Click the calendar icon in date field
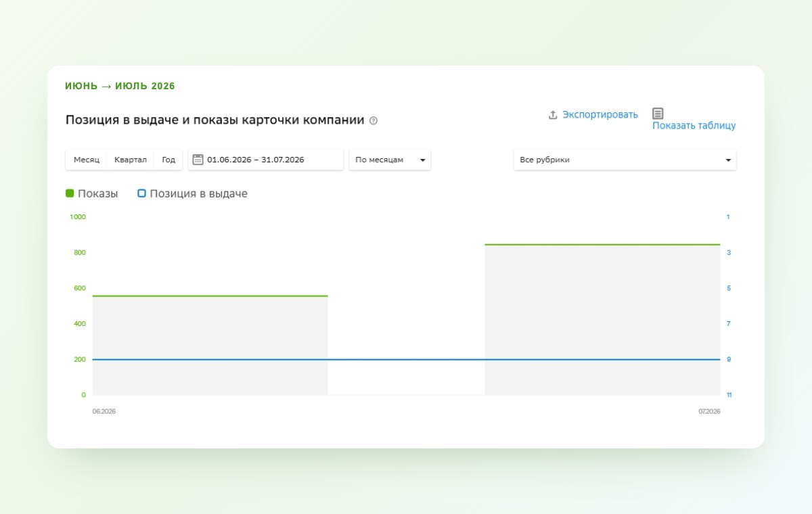The image size is (812, 514). (198, 160)
